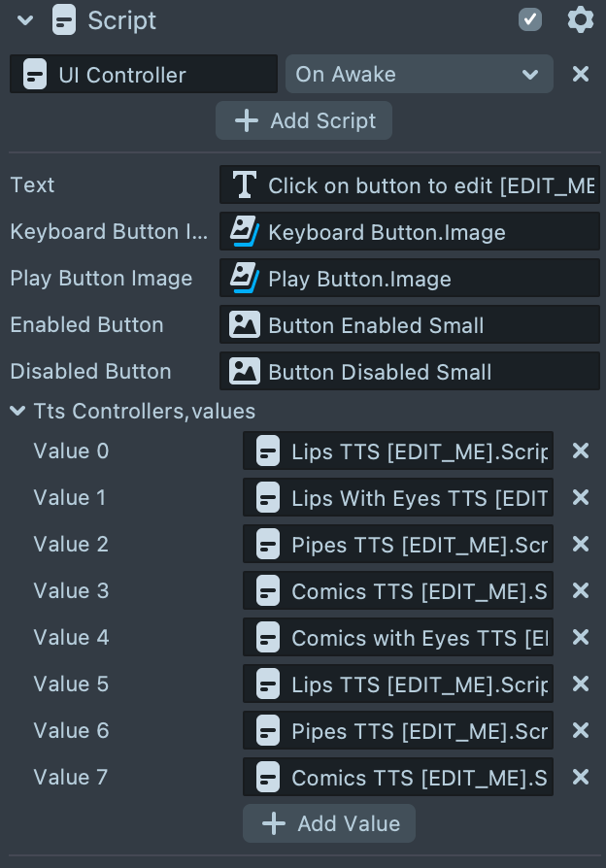Click the script icon in Value 4 field

pos(268,638)
